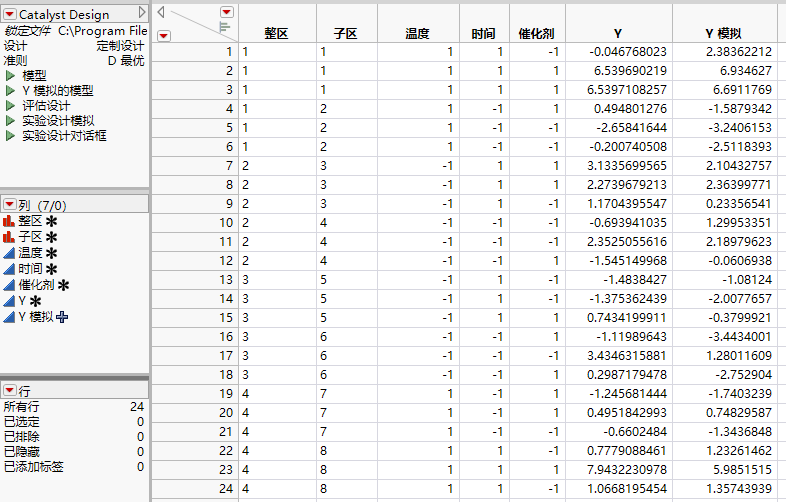This screenshot has width=786, height=502.
Task: Click the table panel arrow beside Catalyst Design
Action: coord(142,12)
